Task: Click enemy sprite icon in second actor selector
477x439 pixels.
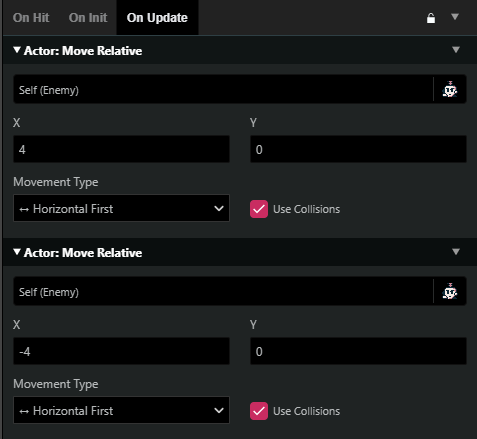Action: [450, 291]
